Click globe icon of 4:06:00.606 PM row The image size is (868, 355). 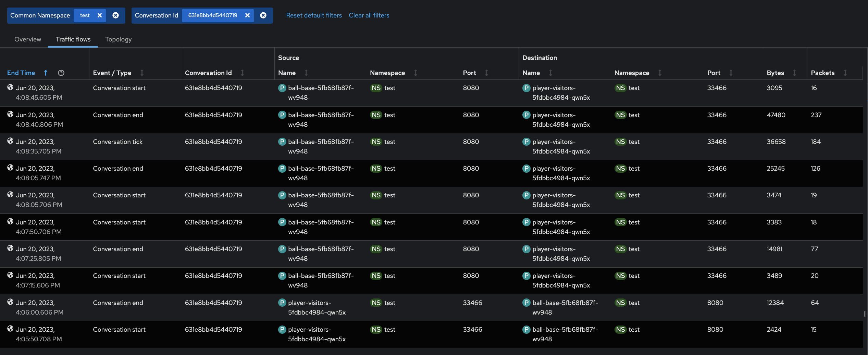pos(10,302)
